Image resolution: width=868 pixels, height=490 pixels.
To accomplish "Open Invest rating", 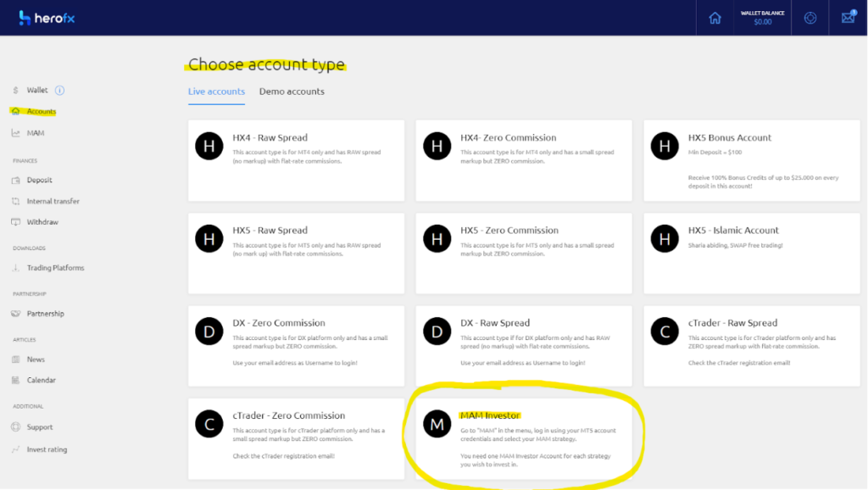I will [47, 449].
